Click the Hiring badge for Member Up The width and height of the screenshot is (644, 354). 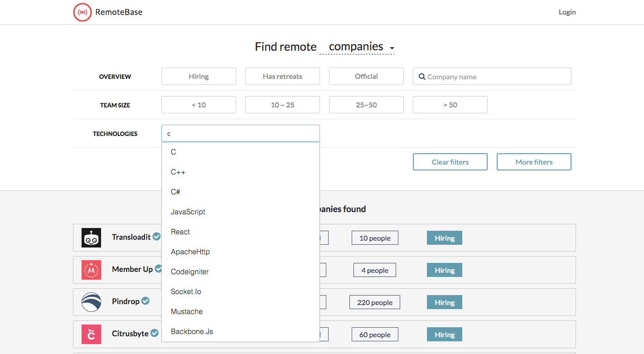pos(445,270)
